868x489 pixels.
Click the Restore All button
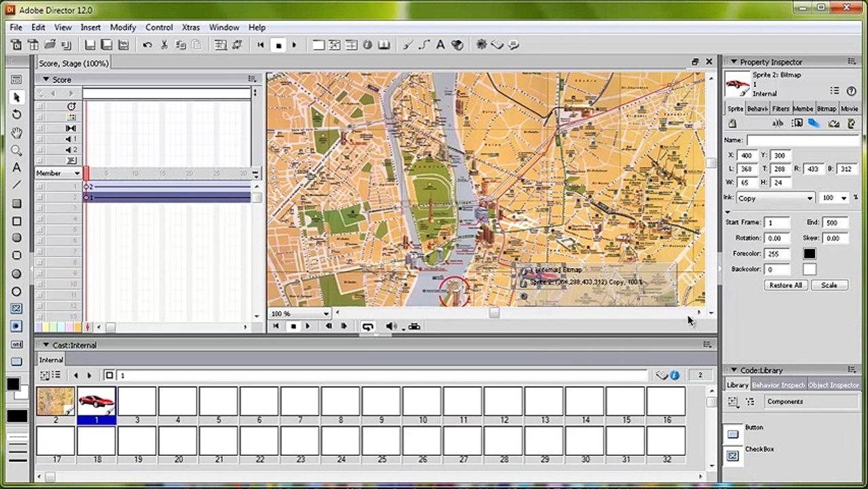(x=785, y=285)
